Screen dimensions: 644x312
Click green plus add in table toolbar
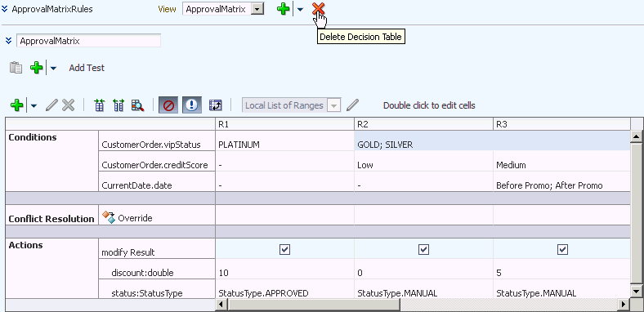[16, 105]
